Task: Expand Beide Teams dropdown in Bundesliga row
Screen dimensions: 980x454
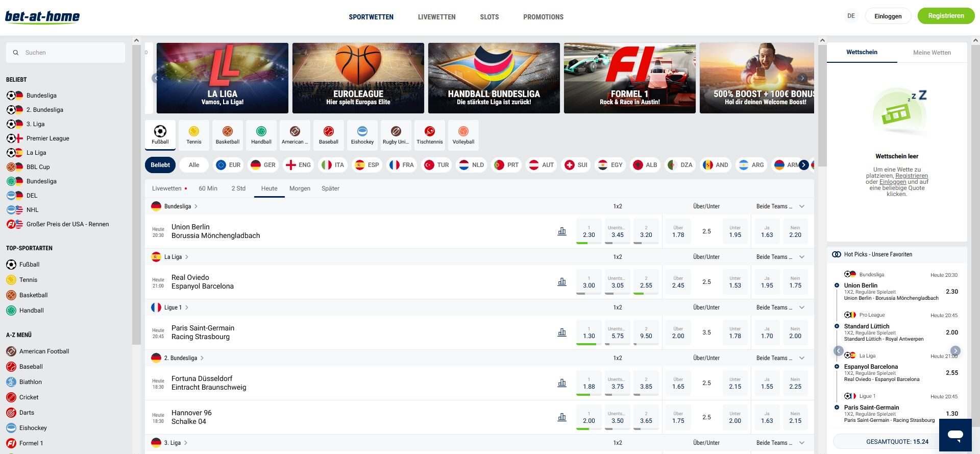Action: (802, 206)
